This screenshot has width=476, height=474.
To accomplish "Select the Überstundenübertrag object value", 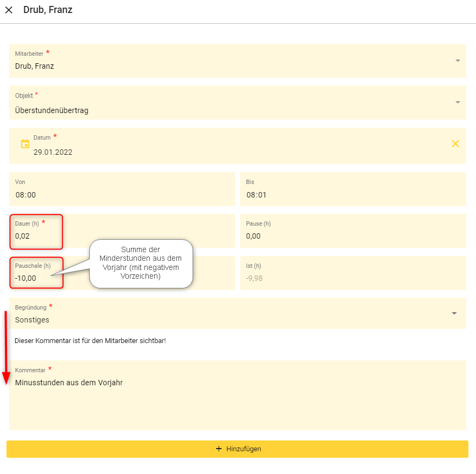I will pyautogui.click(x=52, y=110).
